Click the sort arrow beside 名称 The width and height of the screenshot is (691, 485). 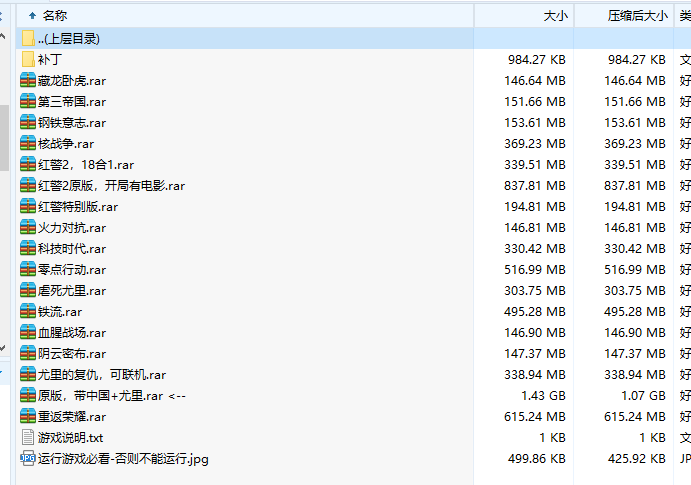point(32,16)
